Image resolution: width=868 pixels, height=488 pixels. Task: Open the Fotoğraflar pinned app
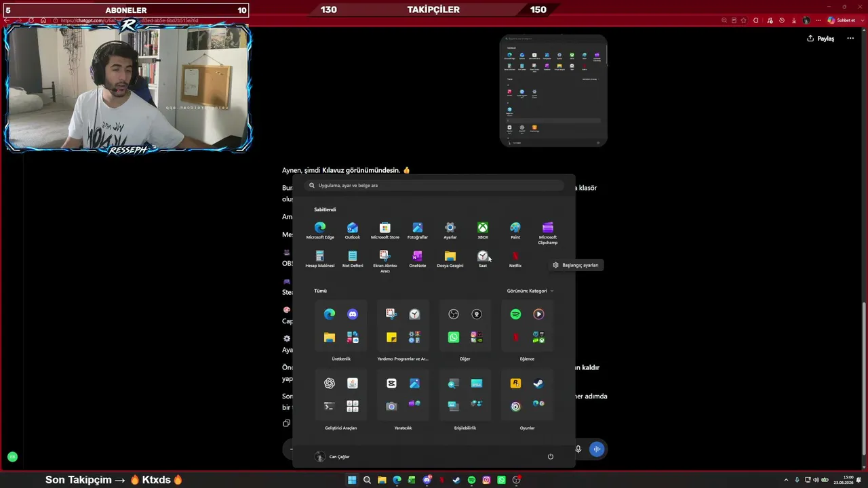point(418,230)
